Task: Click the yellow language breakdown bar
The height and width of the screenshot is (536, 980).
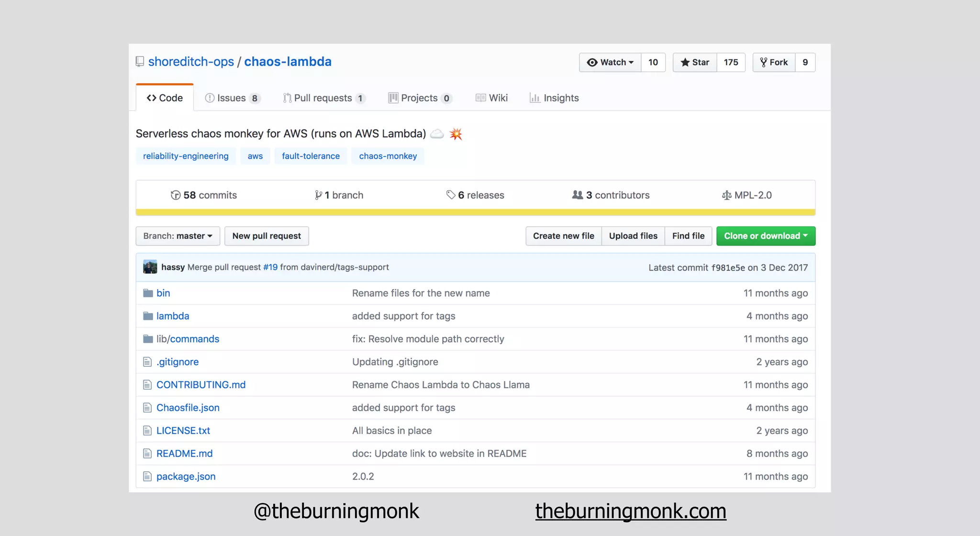Action: click(476, 212)
